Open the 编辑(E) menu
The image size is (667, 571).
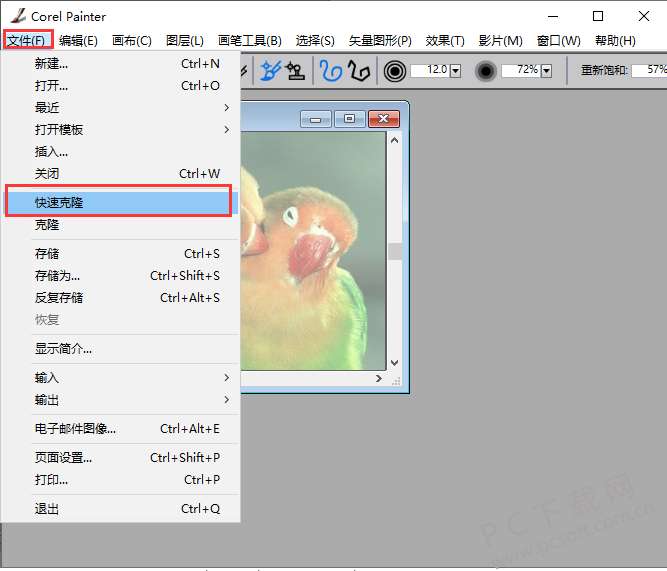79,40
